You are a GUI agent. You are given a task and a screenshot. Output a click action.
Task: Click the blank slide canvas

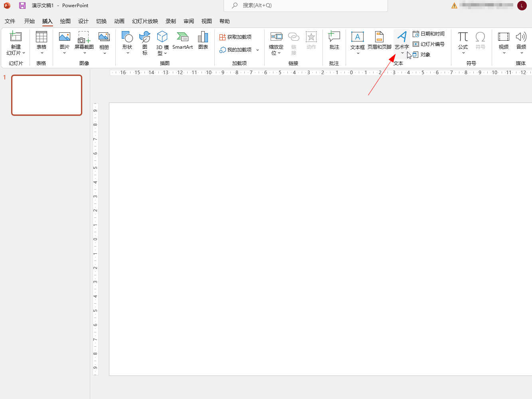[320, 239]
